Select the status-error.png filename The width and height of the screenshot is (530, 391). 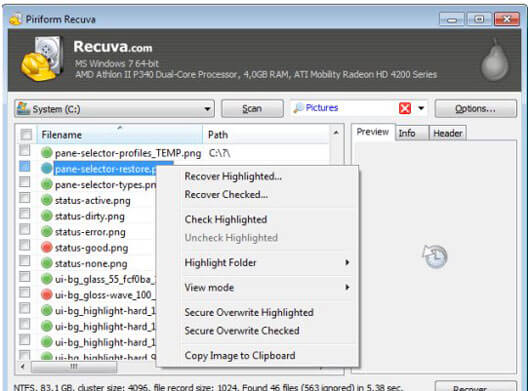[90, 232]
